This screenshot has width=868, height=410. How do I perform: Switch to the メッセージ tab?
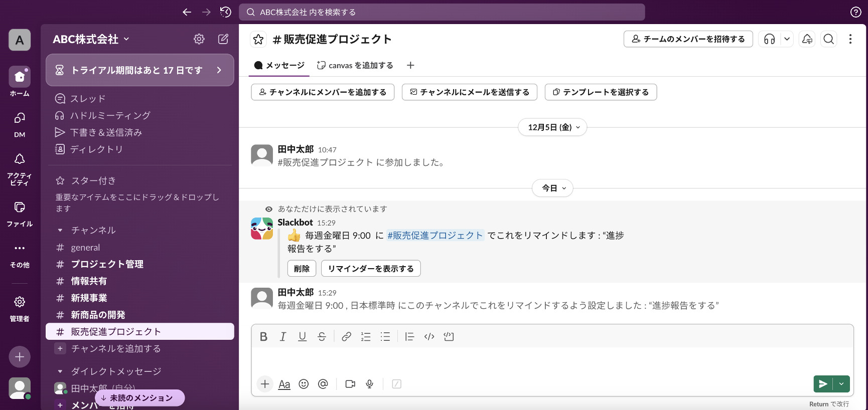tap(279, 65)
